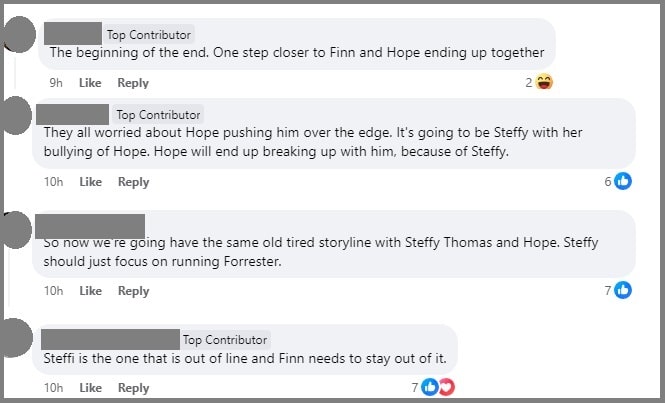The width and height of the screenshot is (665, 403).
Task: Like the comment about Steffy bullying Hope
Action: [90, 182]
